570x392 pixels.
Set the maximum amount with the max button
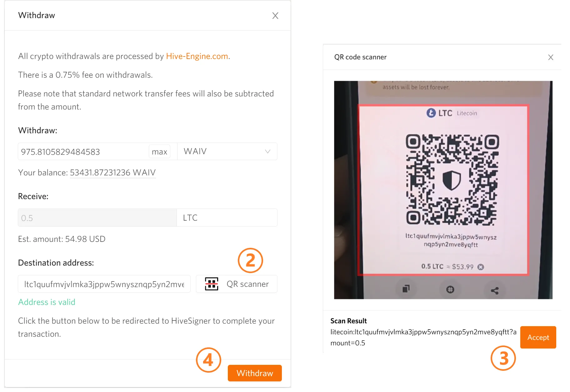(159, 152)
